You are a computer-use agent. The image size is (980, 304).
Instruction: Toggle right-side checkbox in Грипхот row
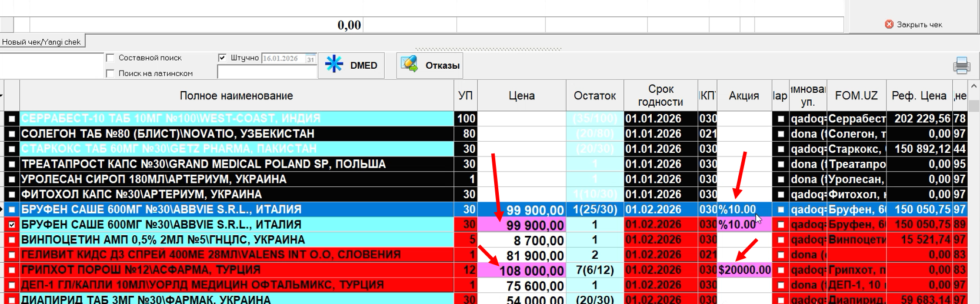781,270
